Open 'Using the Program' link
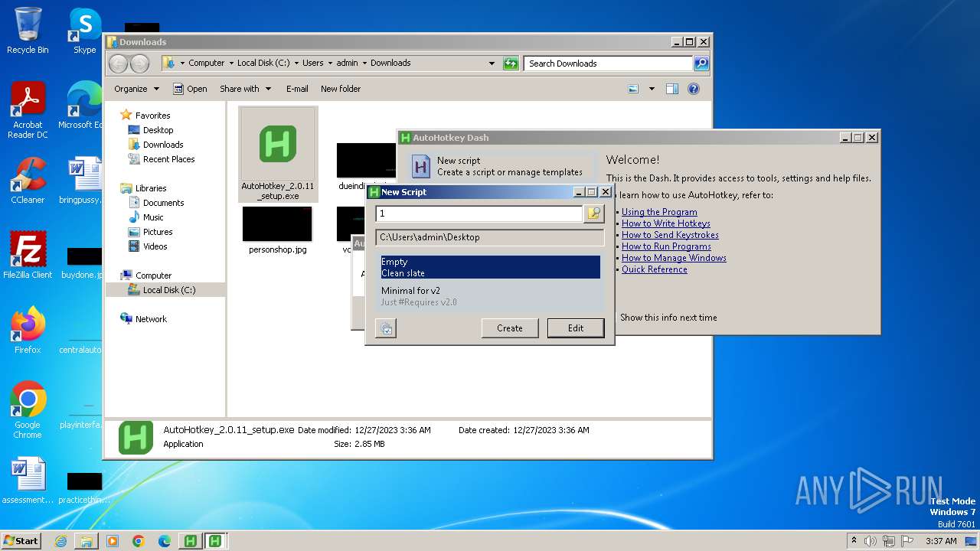This screenshot has height=551, width=980. coord(659,212)
